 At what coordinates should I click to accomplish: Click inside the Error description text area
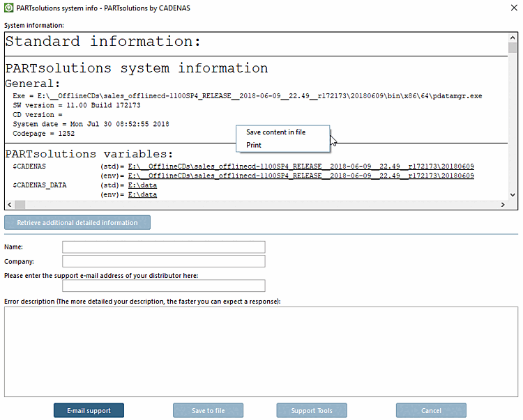tap(261, 352)
